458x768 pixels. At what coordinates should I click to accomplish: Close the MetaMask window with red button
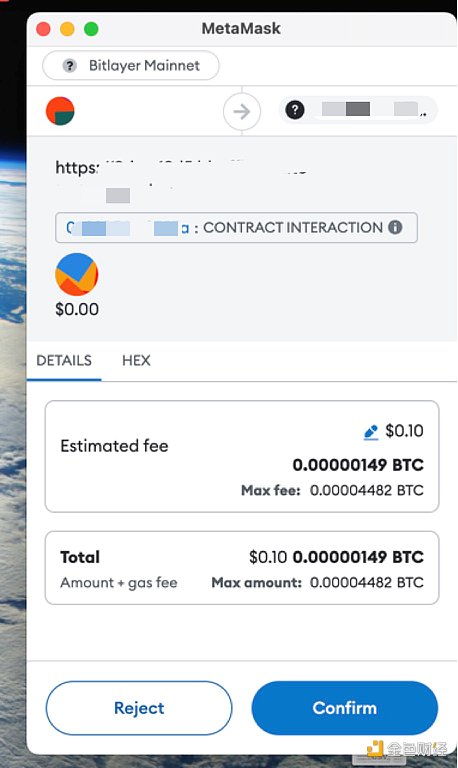(x=44, y=29)
